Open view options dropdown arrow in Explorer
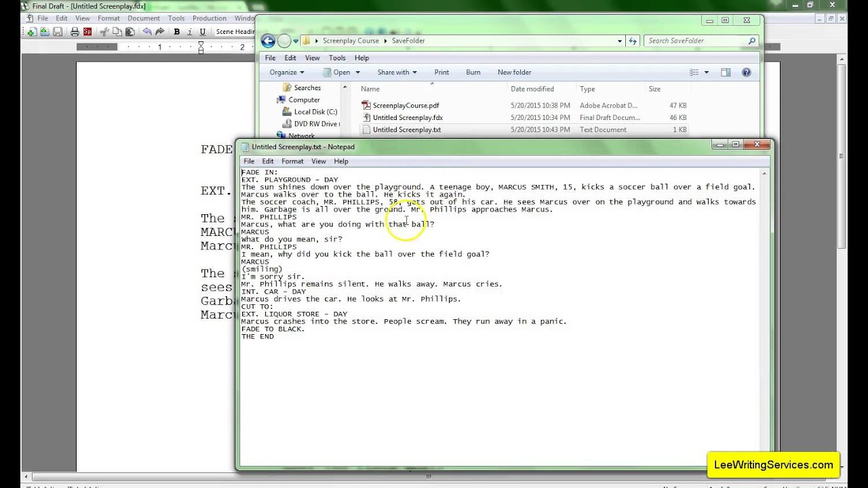 coord(706,73)
